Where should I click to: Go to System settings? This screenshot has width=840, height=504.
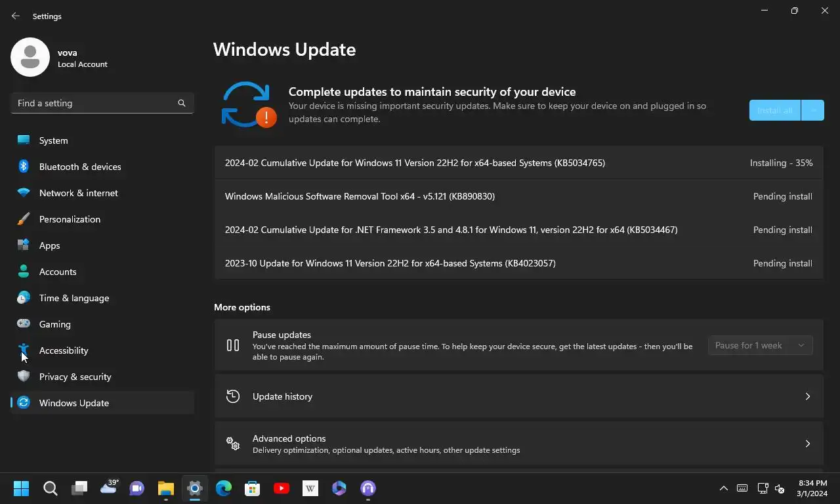pyautogui.click(x=102, y=140)
